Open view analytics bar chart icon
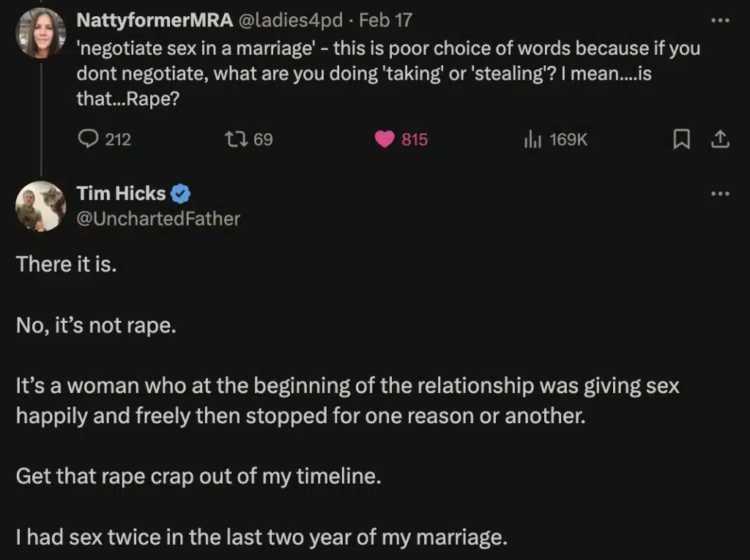 pyautogui.click(x=532, y=138)
